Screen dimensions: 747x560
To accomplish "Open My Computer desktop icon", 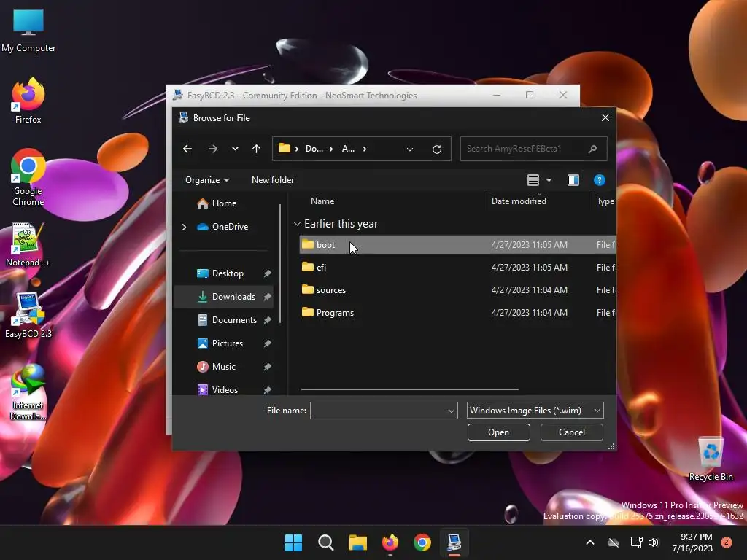I will (x=28, y=29).
